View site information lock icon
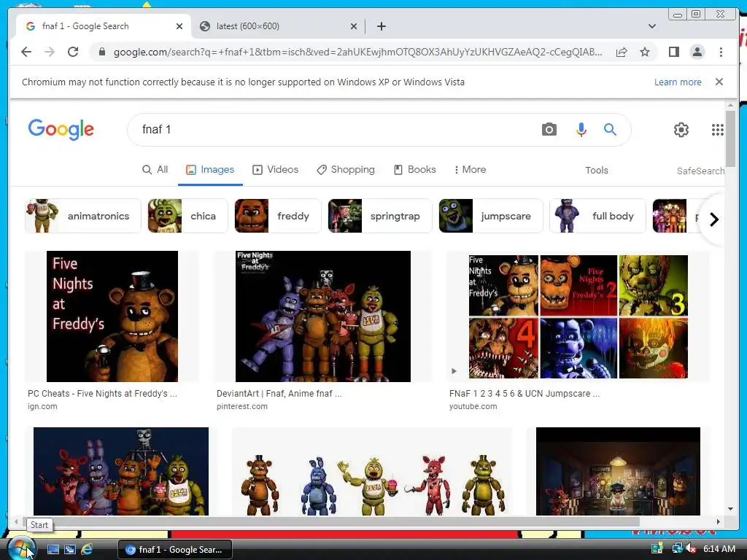747x560 pixels. click(x=101, y=52)
